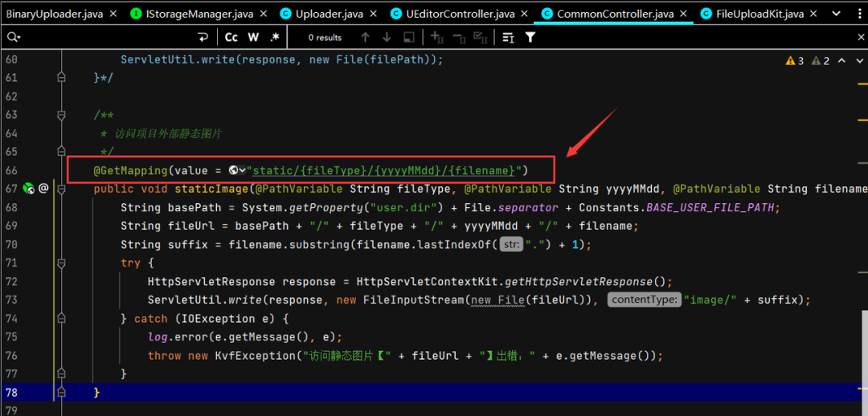Click the new line icon in search field
Screen dimensions: 868x416
point(203,37)
